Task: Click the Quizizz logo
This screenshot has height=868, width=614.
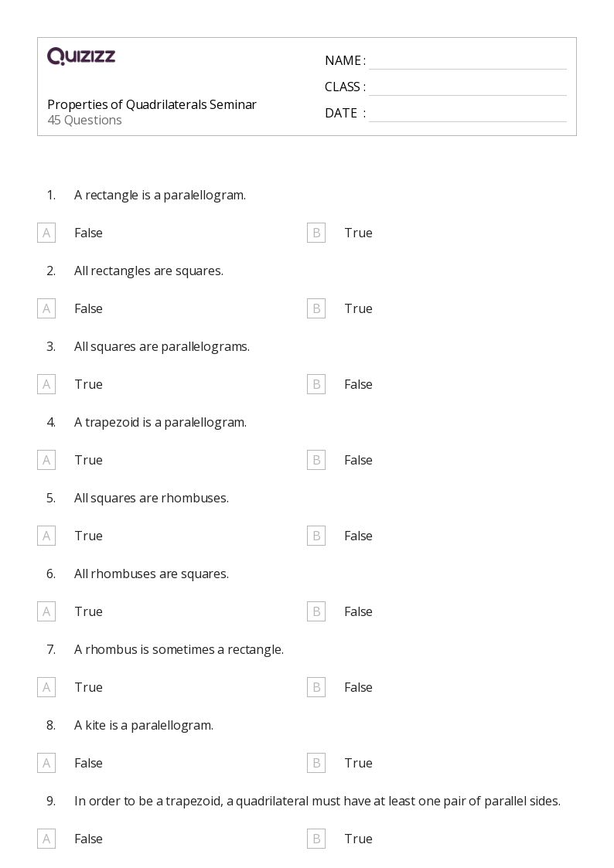Action: pyautogui.click(x=81, y=56)
